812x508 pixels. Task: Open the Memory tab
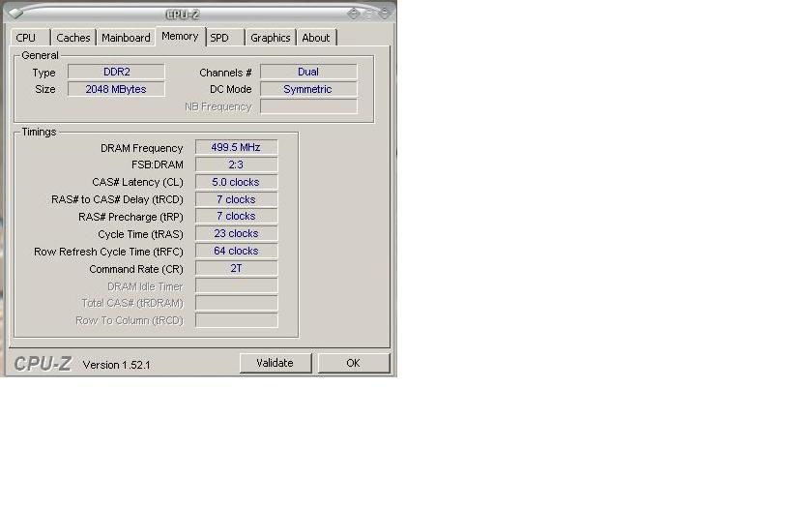(x=180, y=37)
